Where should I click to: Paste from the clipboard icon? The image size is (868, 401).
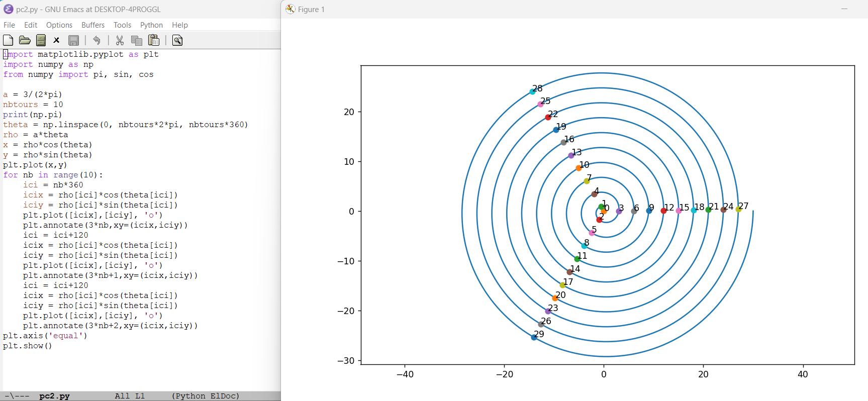point(154,40)
